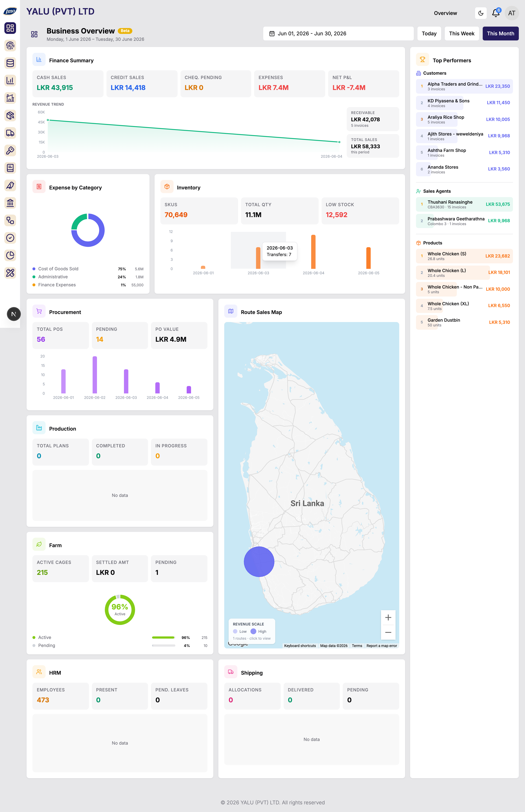The image size is (525, 812).
Task: Click the Procurement cart icon
Action: [39, 311]
